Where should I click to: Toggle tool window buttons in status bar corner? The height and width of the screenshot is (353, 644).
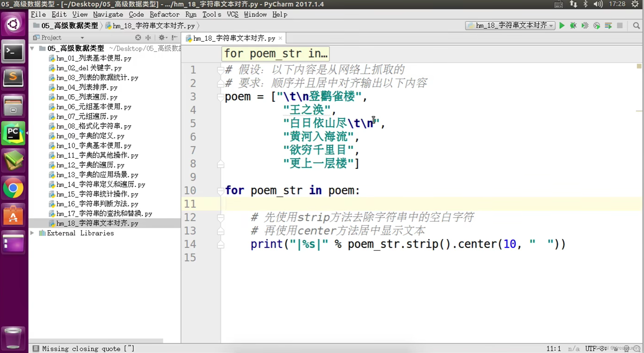tap(36, 348)
